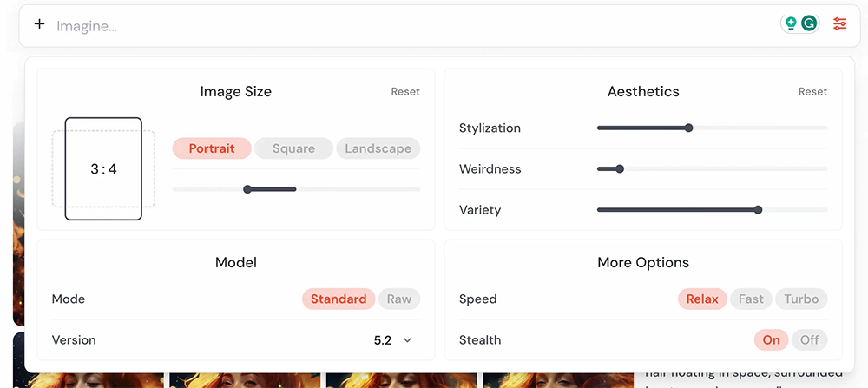Reset Image Size settings
The image size is (868, 388).
point(405,92)
